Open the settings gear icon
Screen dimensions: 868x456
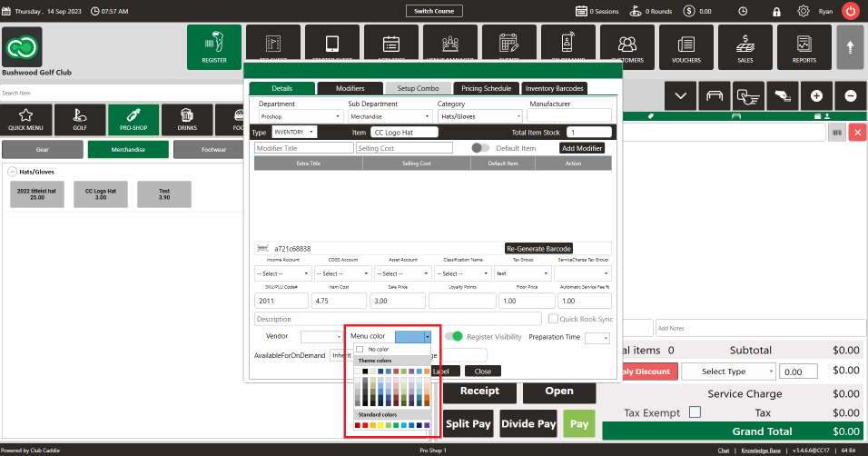click(x=804, y=11)
